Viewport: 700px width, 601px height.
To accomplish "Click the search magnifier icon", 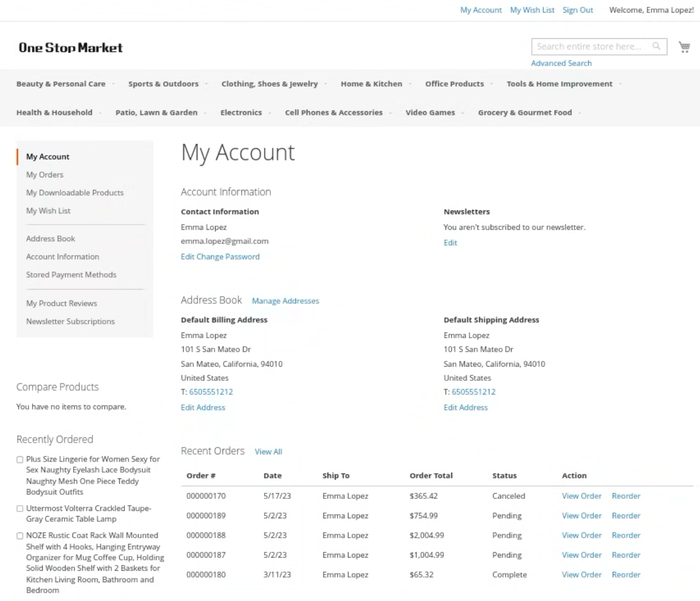I will pyautogui.click(x=656, y=46).
